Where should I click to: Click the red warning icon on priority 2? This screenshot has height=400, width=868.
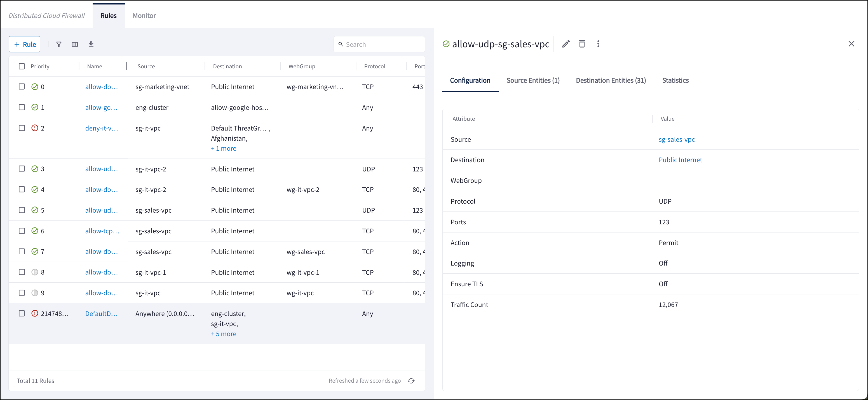[x=35, y=128]
